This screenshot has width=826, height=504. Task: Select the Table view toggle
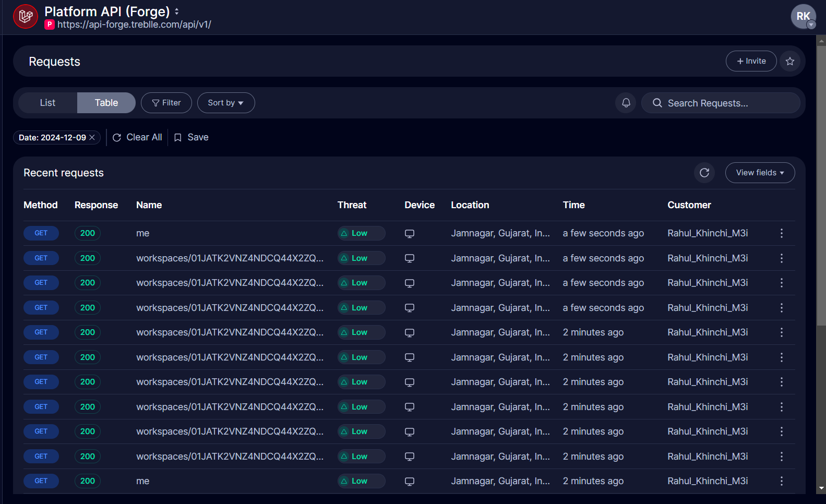click(106, 103)
